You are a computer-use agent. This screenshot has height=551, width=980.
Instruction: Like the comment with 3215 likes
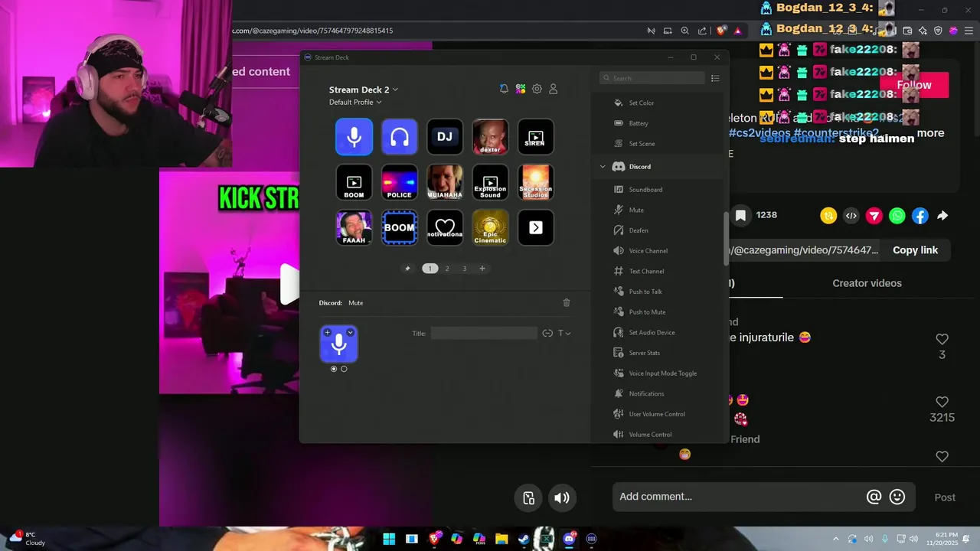[942, 402]
